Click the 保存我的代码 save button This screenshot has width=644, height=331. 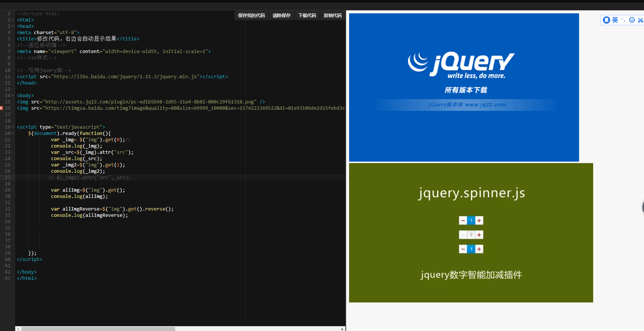[251, 16]
